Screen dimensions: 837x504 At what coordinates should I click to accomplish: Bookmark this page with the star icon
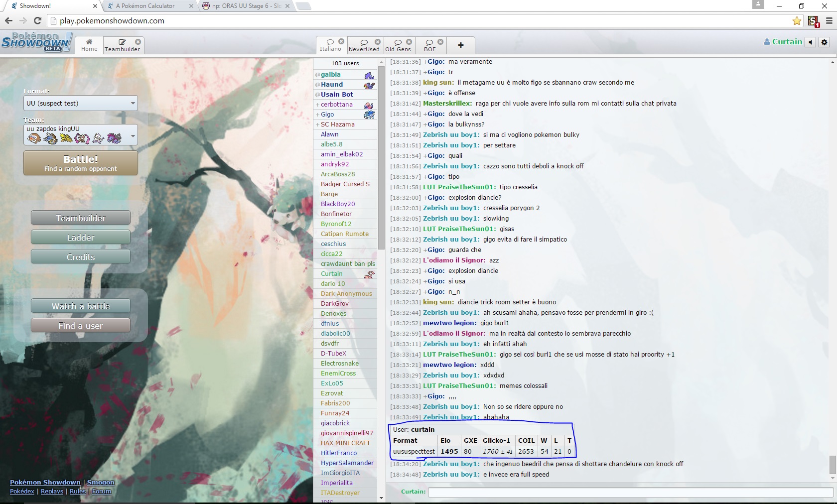(x=797, y=21)
